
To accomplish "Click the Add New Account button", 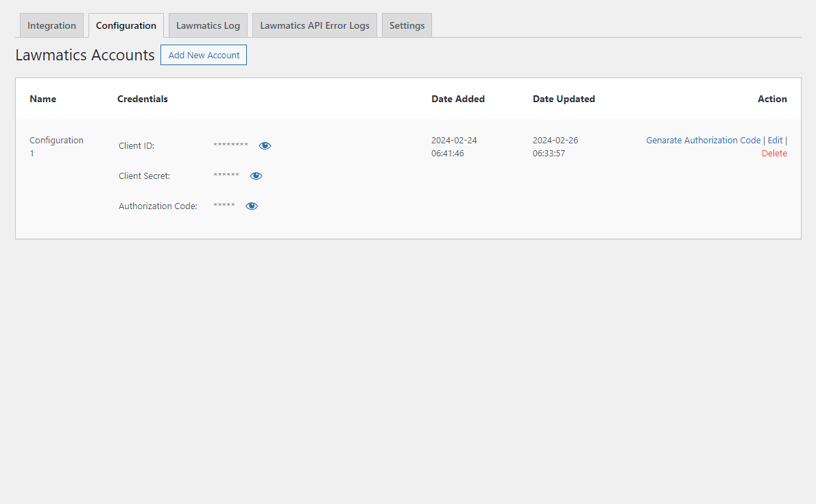I will (x=204, y=55).
